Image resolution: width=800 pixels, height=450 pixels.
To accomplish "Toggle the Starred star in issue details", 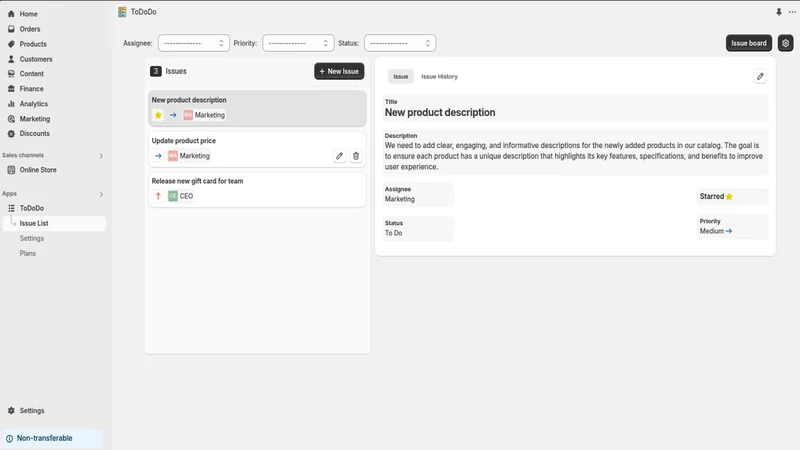I will (729, 196).
